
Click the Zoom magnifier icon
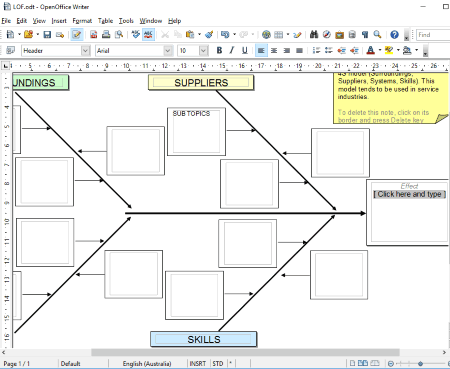(377, 34)
